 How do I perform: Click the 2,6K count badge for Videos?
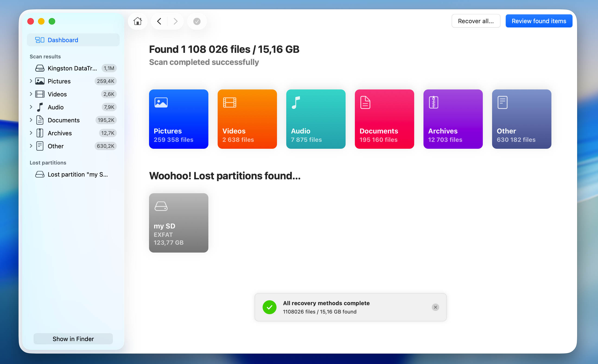click(x=109, y=94)
